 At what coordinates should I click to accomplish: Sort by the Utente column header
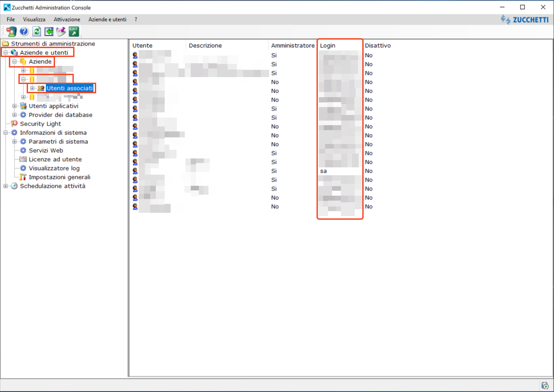click(x=158, y=45)
